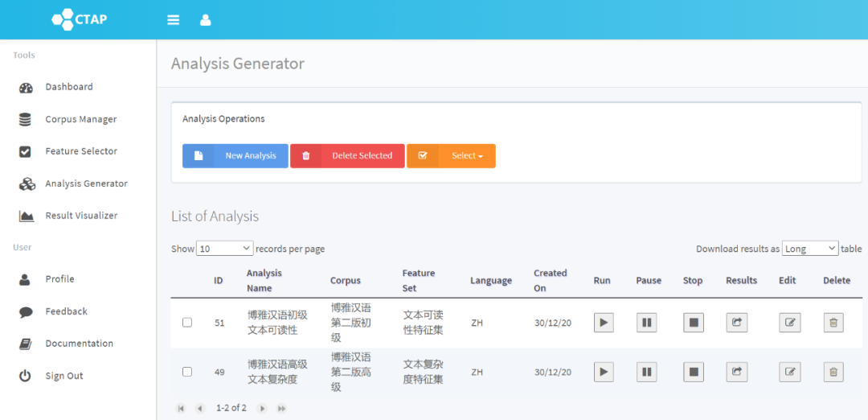Click the Feedback speech bubble icon
This screenshot has height=420, width=868.
[26, 312]
